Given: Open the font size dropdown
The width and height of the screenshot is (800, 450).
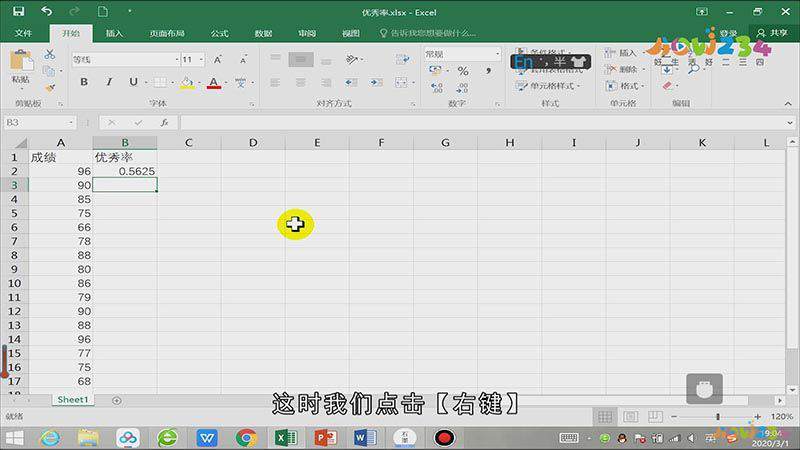Looking at the screenshot, I should pyautogui.click(x=202, y=60).
